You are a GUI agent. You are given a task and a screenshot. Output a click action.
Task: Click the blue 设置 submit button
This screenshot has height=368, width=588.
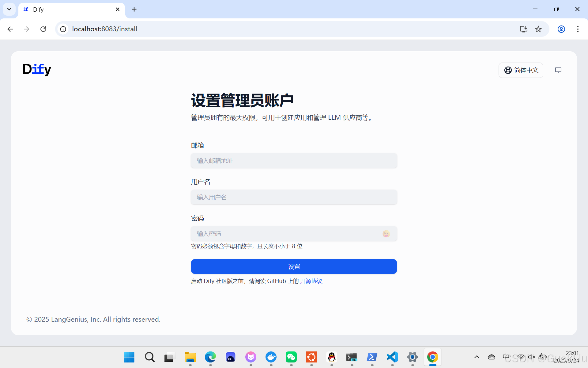(x=294, y=266)
